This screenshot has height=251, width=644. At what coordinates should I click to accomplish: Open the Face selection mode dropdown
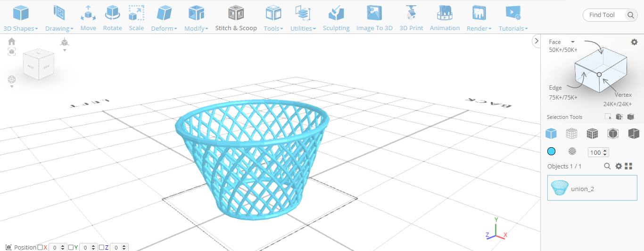[x=562, y=42]
